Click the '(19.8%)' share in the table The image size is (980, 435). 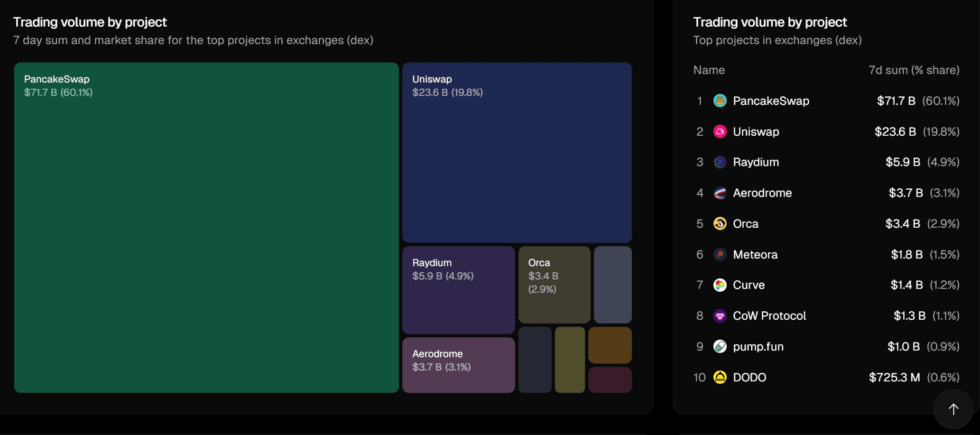pyautogui.click(x=941, y=131)
